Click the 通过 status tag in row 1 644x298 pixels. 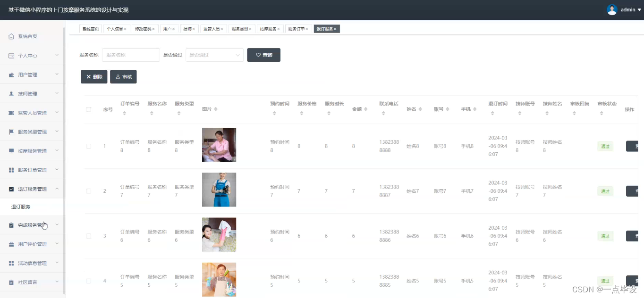point(605,146)
